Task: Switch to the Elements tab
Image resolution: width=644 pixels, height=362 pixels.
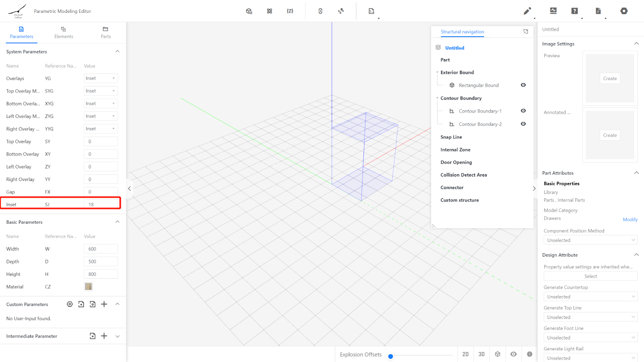Action: (x=64, y=33)
